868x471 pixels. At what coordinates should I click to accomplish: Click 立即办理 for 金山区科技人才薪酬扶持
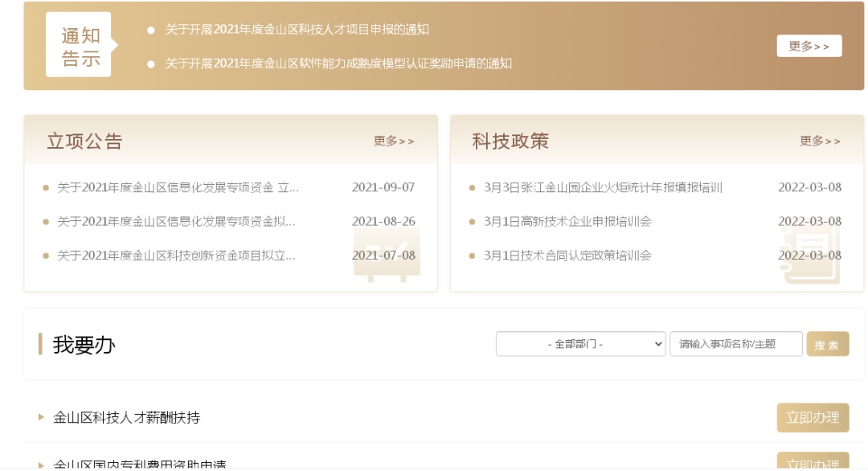click(812, 418)
